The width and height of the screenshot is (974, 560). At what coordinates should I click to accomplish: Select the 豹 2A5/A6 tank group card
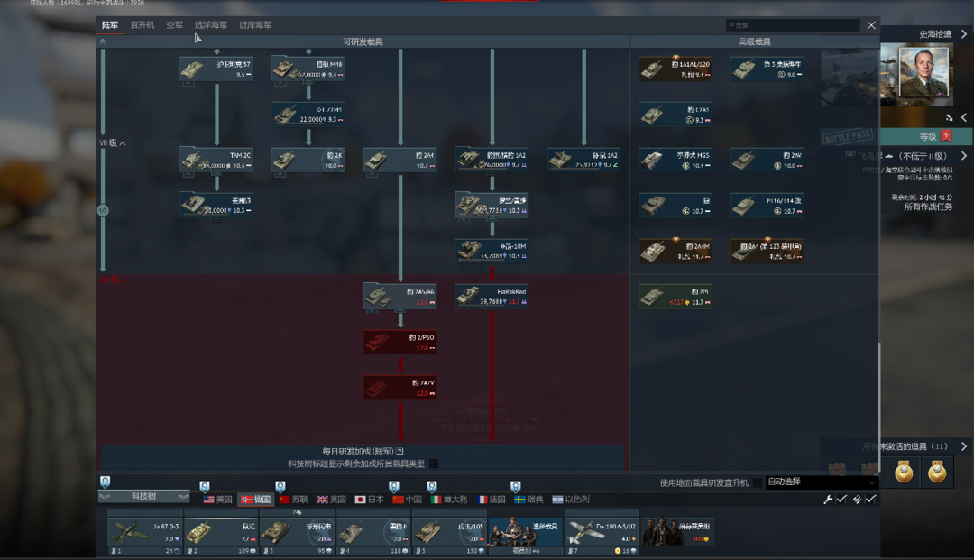(x=400, y=296)
